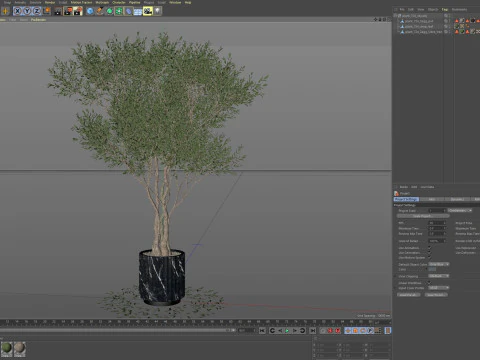Add a Camera object icon
This screenshot has height=360, width=480.
148,11
